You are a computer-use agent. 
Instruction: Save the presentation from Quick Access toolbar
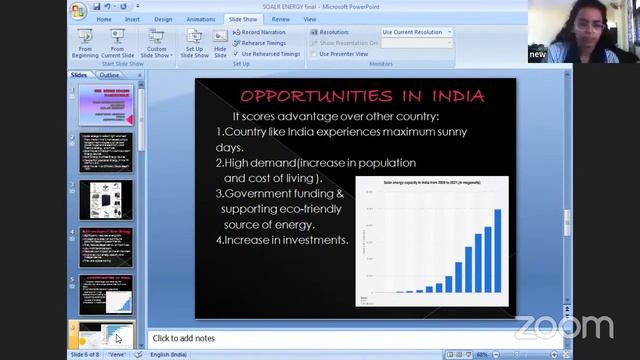tap(97, 7)
